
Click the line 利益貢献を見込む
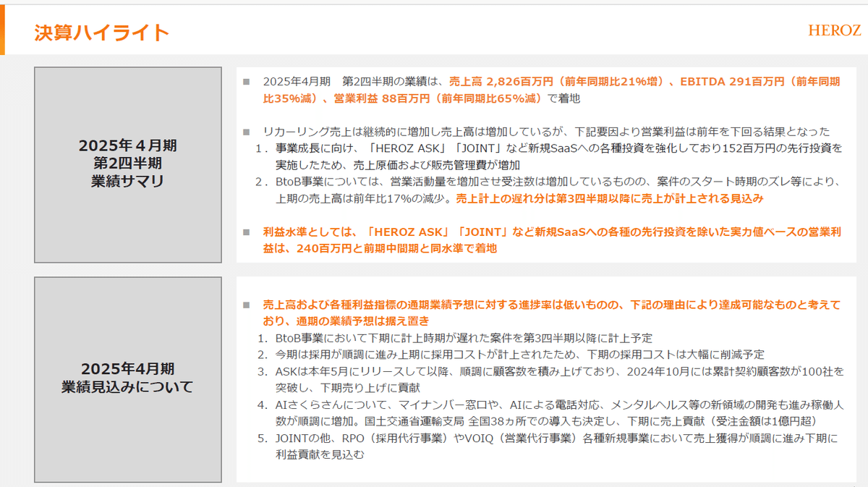[320, 455]
